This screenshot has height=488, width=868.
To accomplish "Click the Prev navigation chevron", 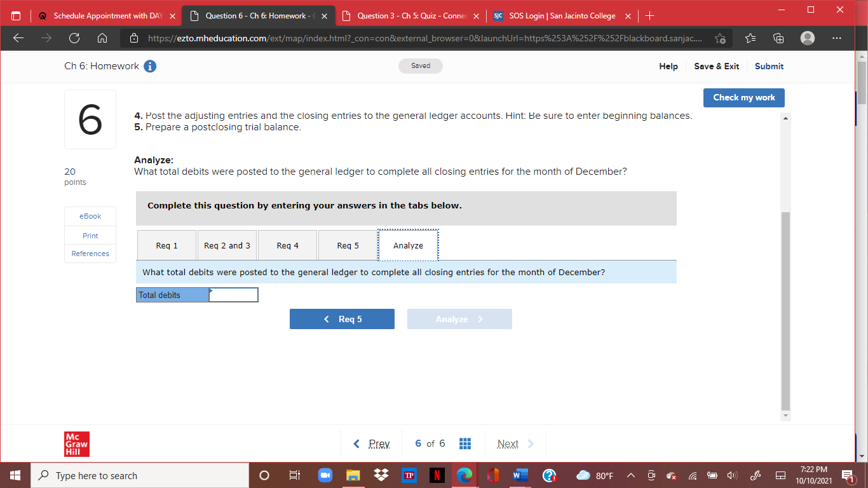I will 356,444.
